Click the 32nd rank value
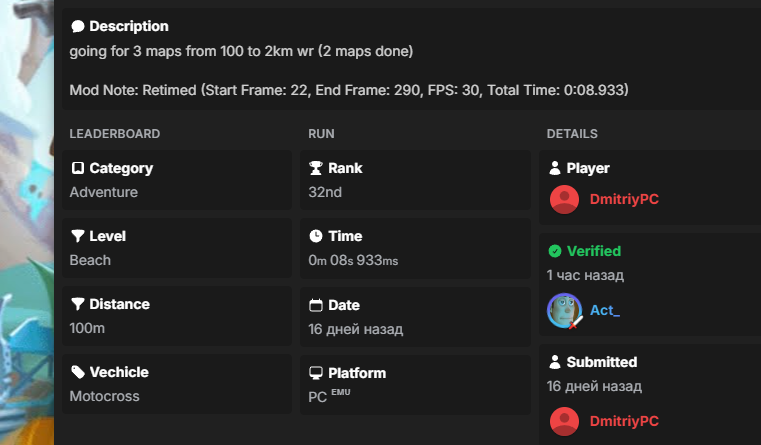Image resolution: width=761 pixels, height=445 pixels. click(325, 192)
